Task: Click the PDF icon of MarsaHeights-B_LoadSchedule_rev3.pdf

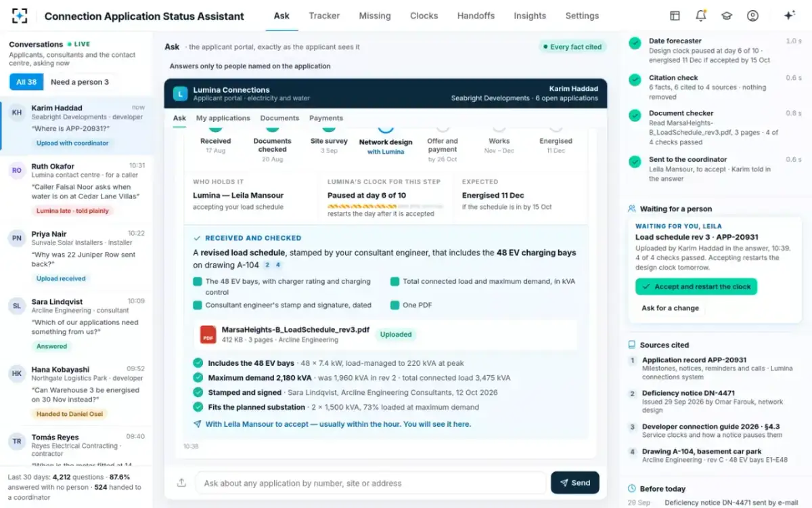Action: (208, 335)
